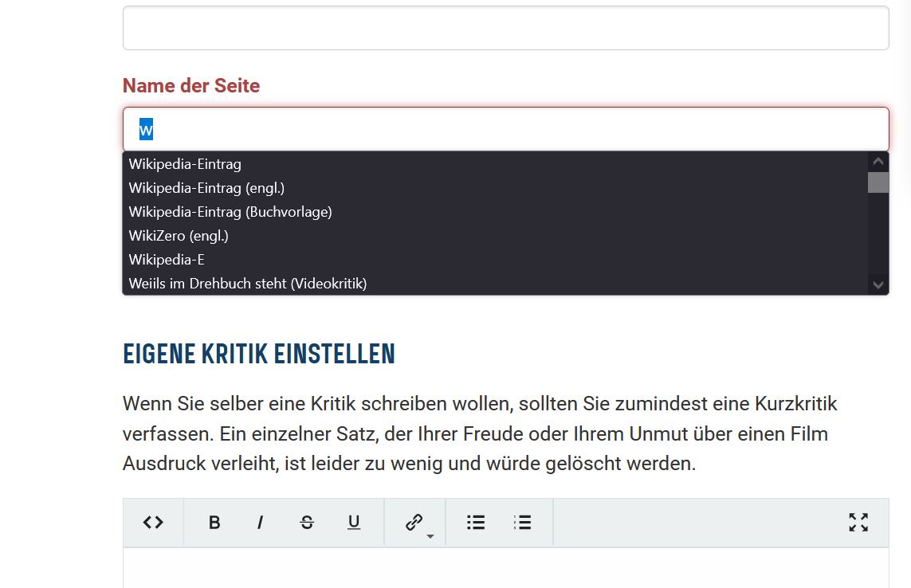Image resolution: width=911 pixels, height=588 pixels.
Task: Pick "Weiils im Drehbuch steht (Videokritik)"
Action: [495, 283]
